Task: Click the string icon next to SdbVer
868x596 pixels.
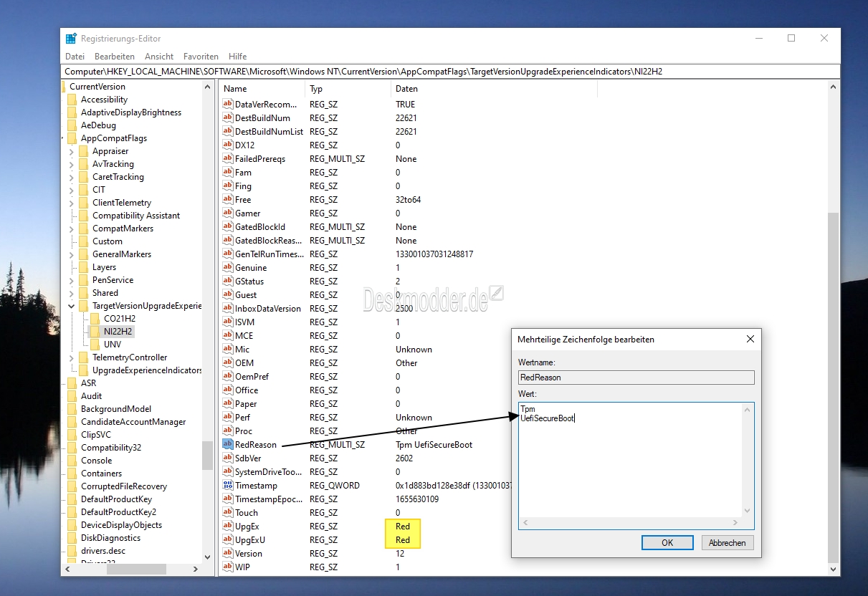Action: coord(228,458)
